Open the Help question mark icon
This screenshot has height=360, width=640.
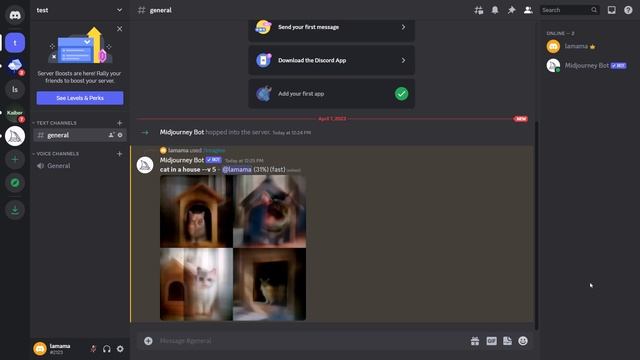[x=628, y=10]
